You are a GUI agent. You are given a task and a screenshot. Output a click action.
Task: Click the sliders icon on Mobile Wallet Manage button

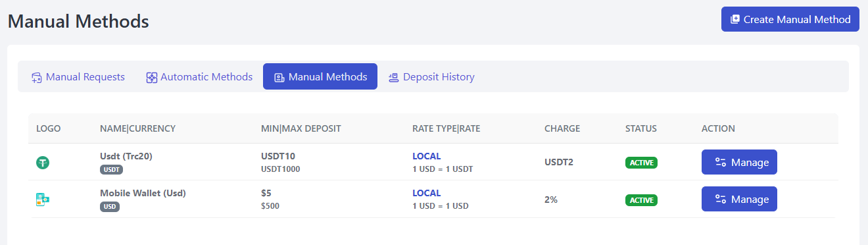pyautogui.click(x=720, y=200)
